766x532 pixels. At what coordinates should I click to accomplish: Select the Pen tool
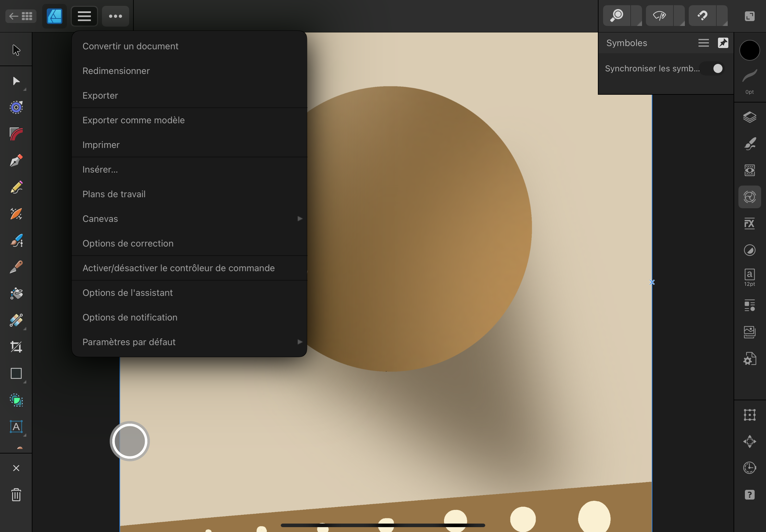(x=16, y=161)
